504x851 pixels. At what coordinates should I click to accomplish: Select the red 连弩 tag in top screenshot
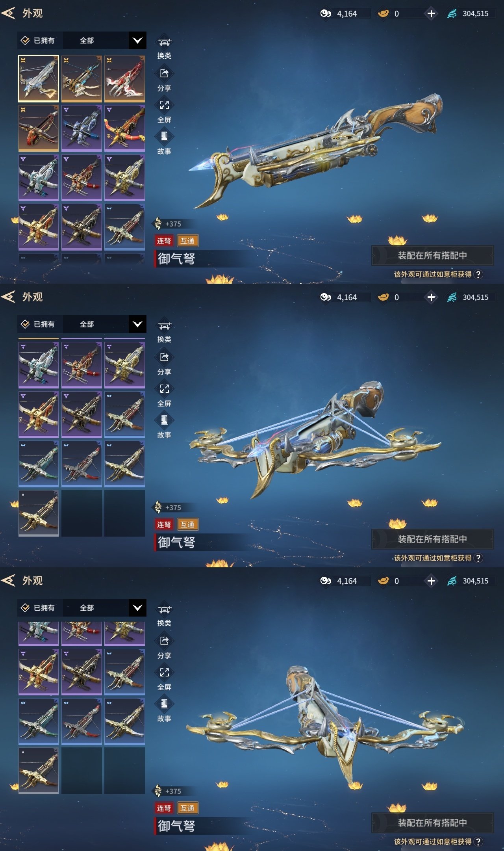point(164,241)
